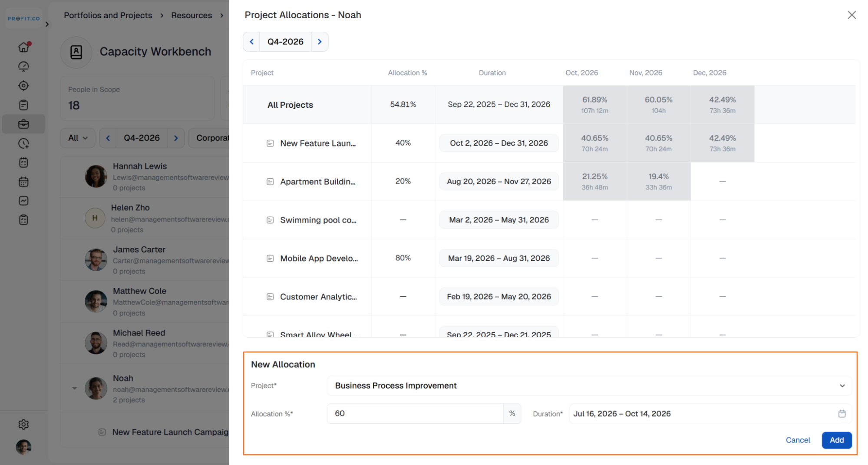The height and width of the screenshot is (465, 868).
Task: Open the settings gear icon in sidebar
Action: [23, 424]
